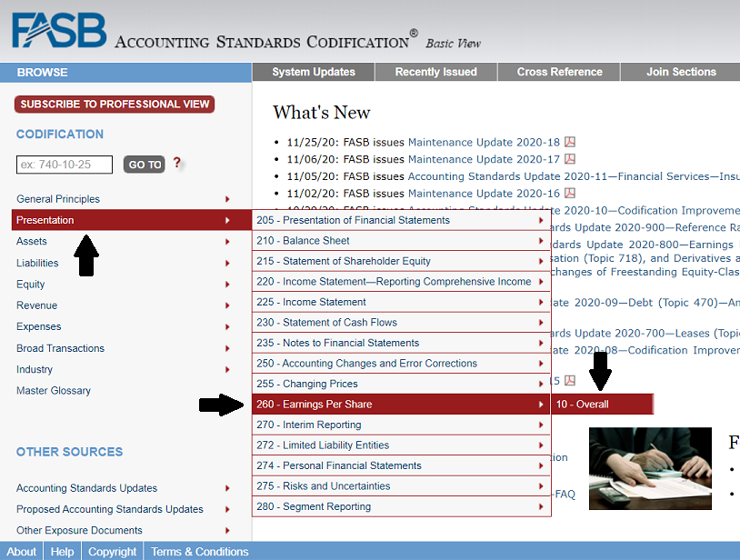This screenshot has height=560, width=740.
Task: Open PDF icon for Maintenance Update 2020-18
Action: tap(570, 142)
